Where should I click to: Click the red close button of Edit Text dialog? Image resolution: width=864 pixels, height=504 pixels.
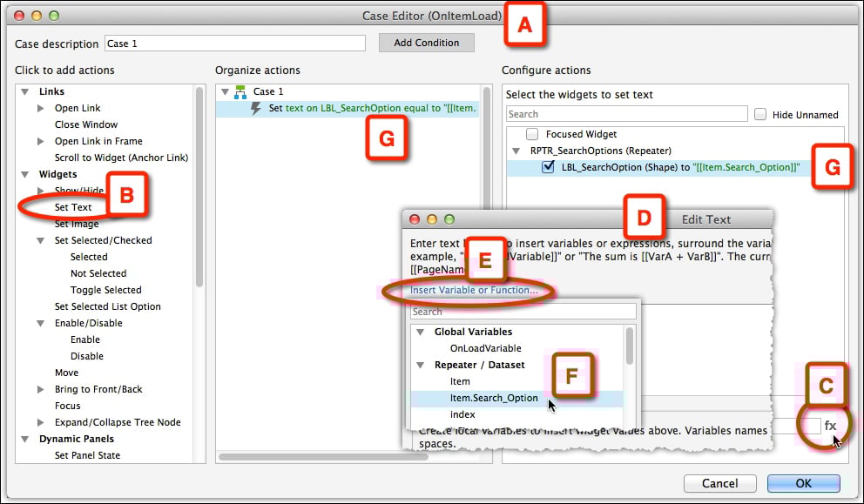click(x=415, y=219)
